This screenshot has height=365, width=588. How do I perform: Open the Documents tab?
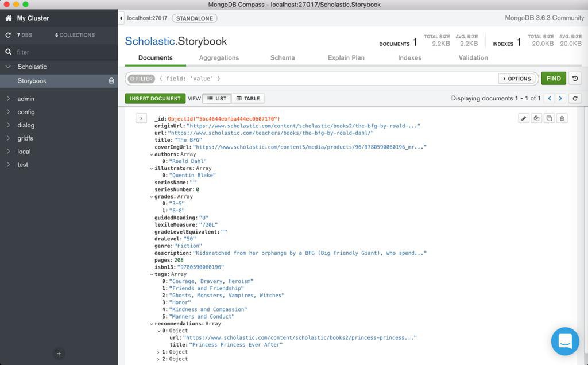pos(155,58)
